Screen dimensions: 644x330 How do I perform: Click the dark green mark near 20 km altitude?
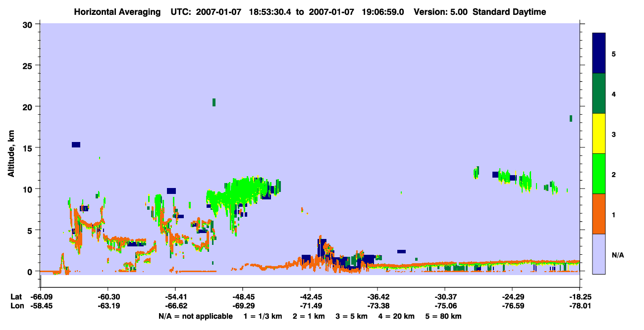click(214, 102)
